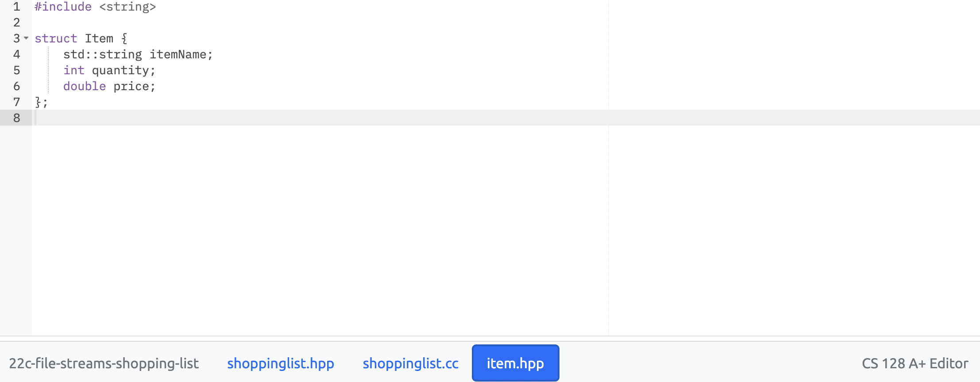The height and width of the screenshot is (382, 980).
Task: Click line number 1 in the gutter
Action: pyautogui.click(x=17, y=7)
